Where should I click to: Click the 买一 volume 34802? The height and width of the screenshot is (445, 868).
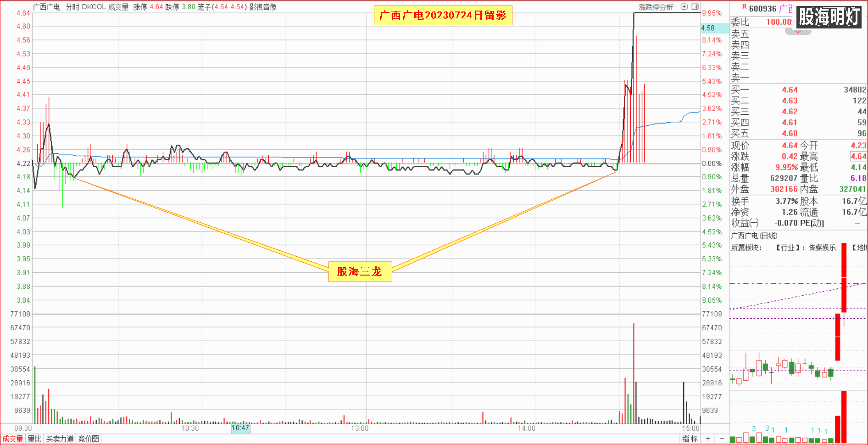(855, 90)
